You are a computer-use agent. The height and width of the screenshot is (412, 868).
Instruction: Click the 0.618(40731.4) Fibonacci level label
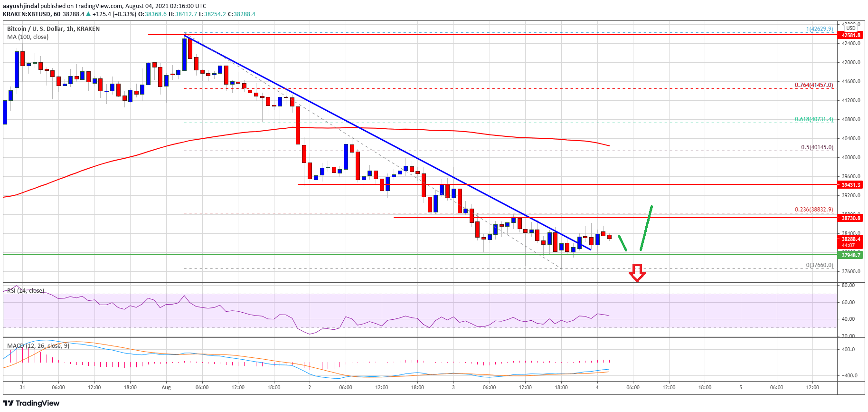(x=814, y=119)
